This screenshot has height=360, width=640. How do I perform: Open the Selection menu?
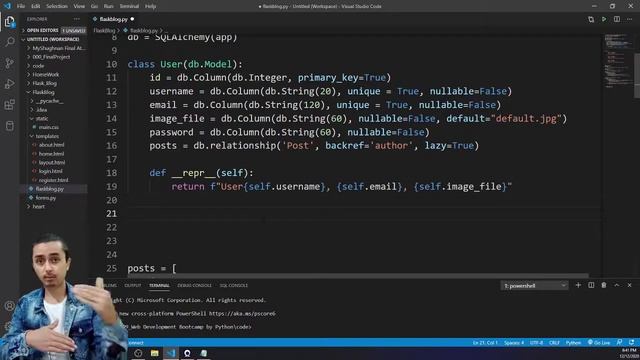(x=57, y=6)
